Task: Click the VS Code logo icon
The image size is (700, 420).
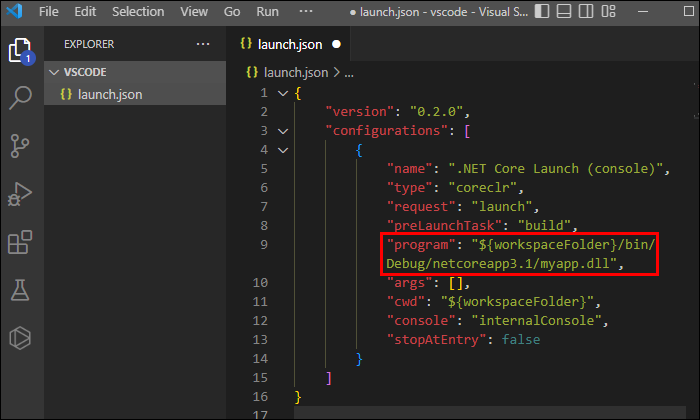Action: tap(14, 11)
